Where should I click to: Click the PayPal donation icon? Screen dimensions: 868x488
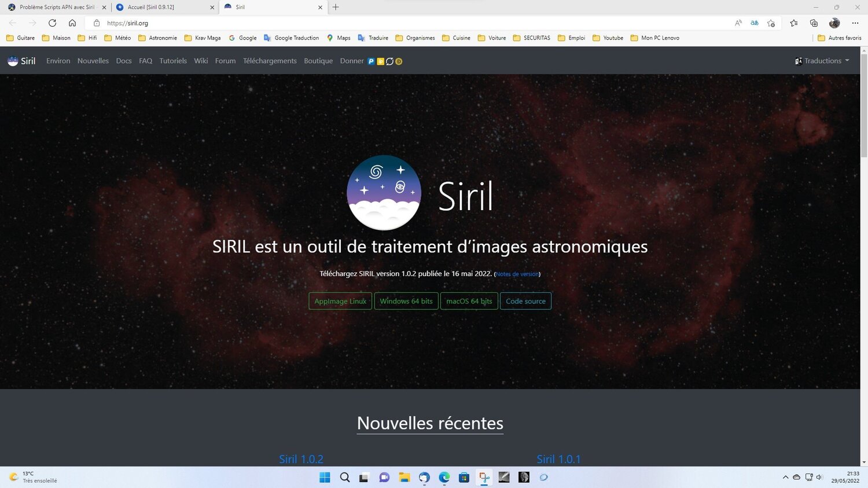(370, 61)
